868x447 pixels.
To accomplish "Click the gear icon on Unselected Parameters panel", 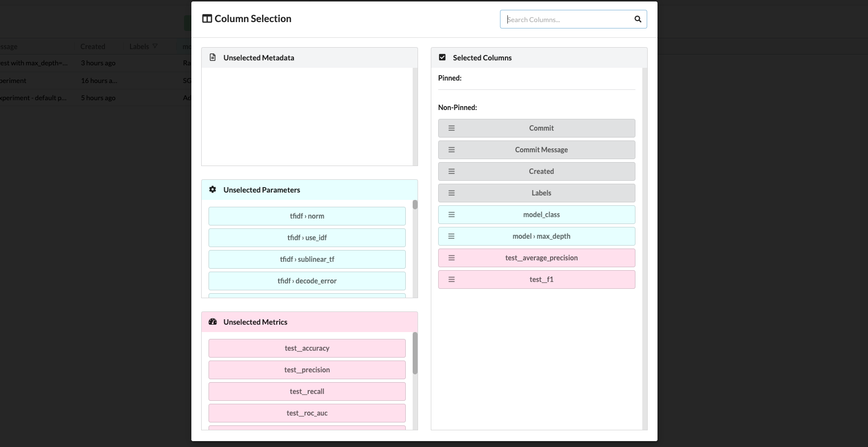I will tap(212, 189).
